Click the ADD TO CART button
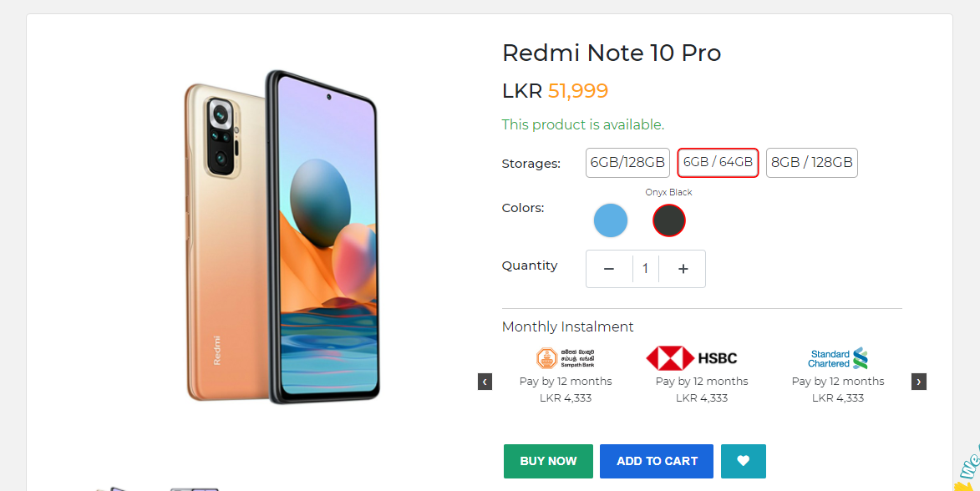 [657, 461]
